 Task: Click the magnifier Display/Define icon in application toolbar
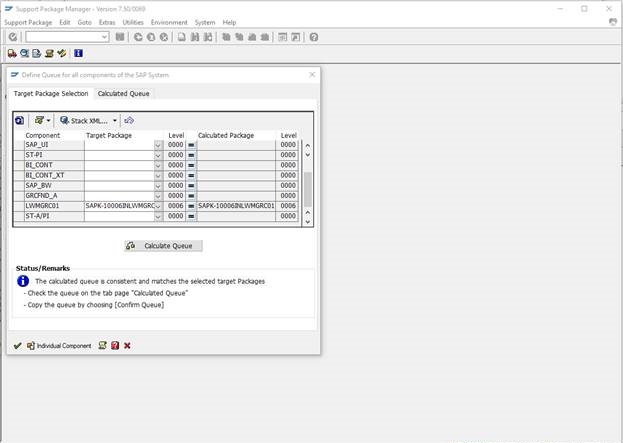25,53
